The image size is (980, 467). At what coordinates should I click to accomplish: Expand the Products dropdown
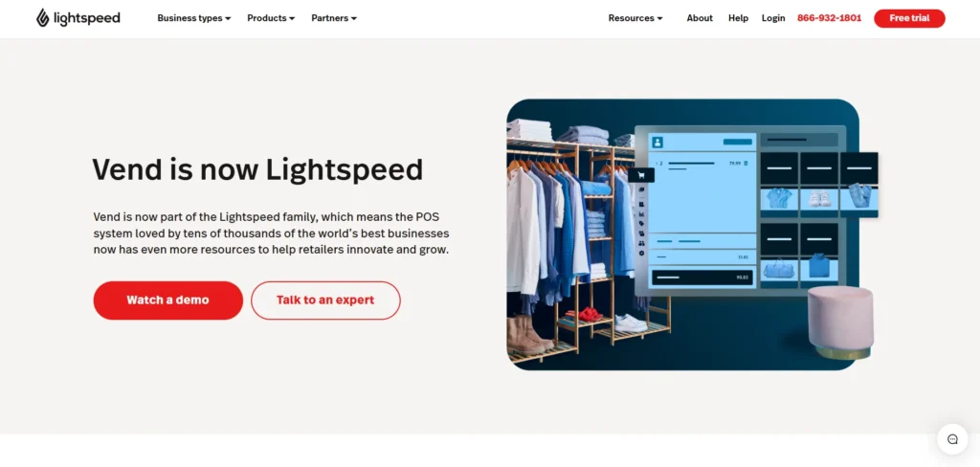271,18
